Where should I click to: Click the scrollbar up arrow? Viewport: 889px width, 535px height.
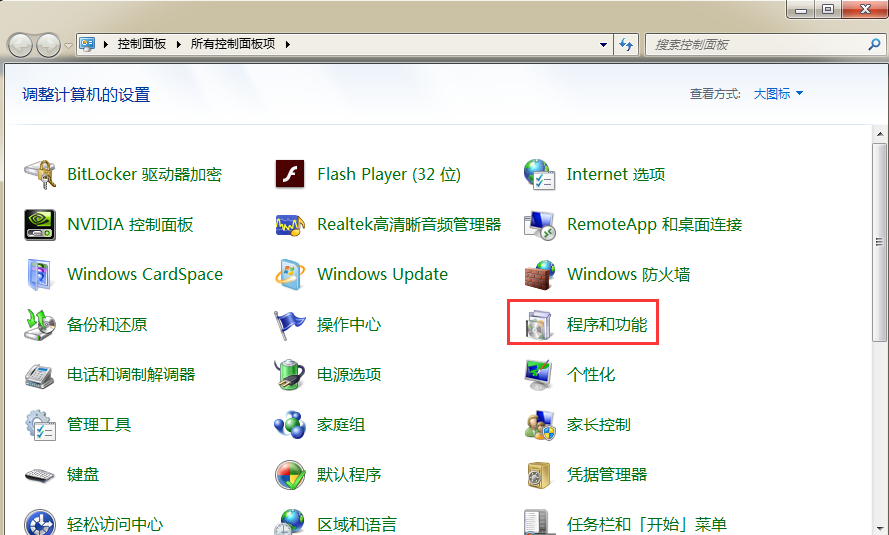click(x=880, y=135)
